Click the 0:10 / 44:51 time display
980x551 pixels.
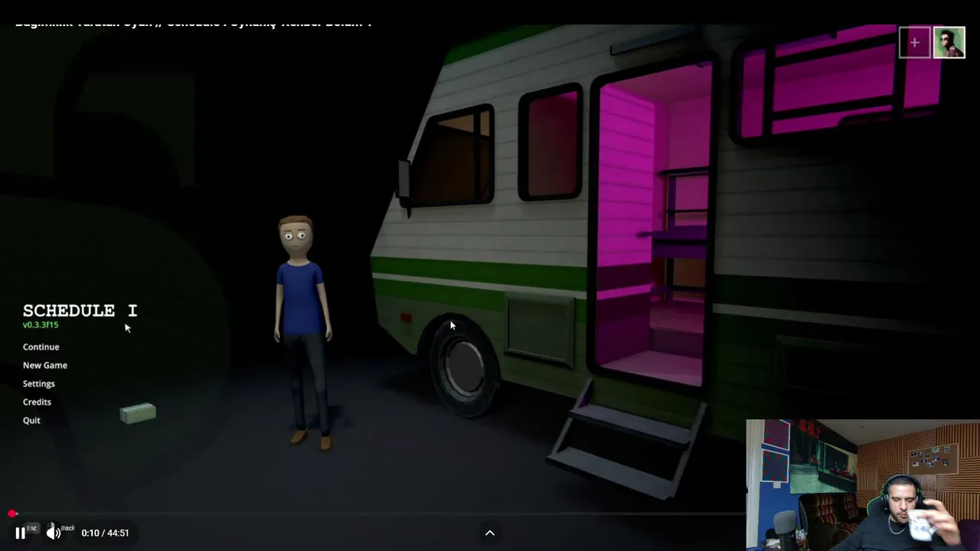(x=105, y=533)
